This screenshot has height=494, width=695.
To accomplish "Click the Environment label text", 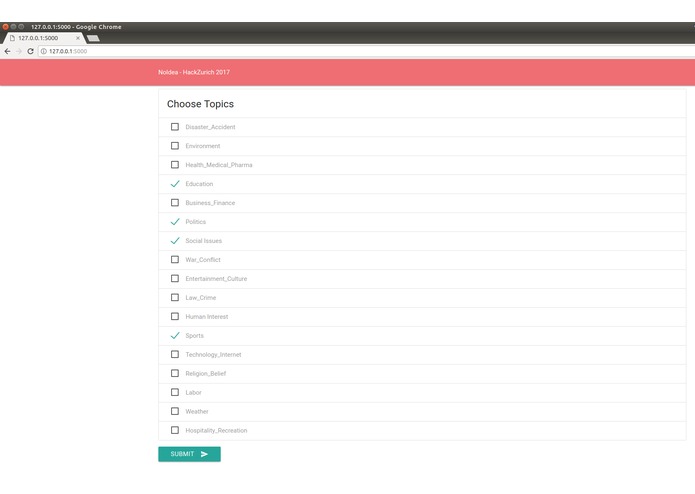I will (x=203, y=146).
